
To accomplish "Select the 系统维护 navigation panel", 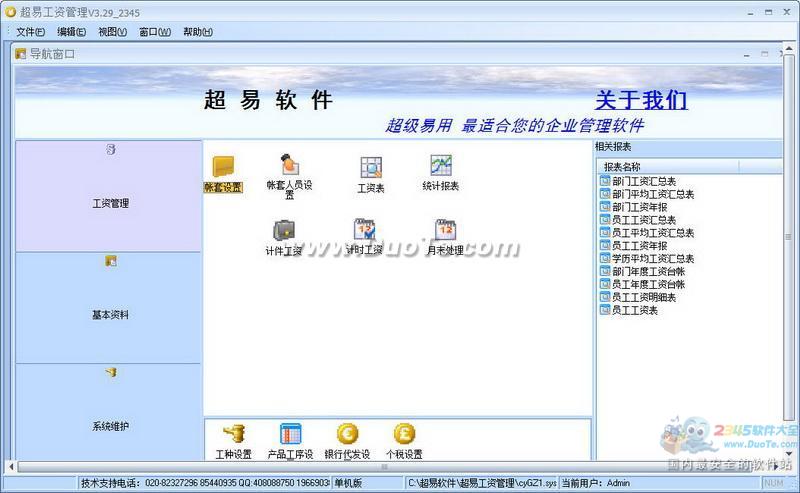I will (109, 412).
